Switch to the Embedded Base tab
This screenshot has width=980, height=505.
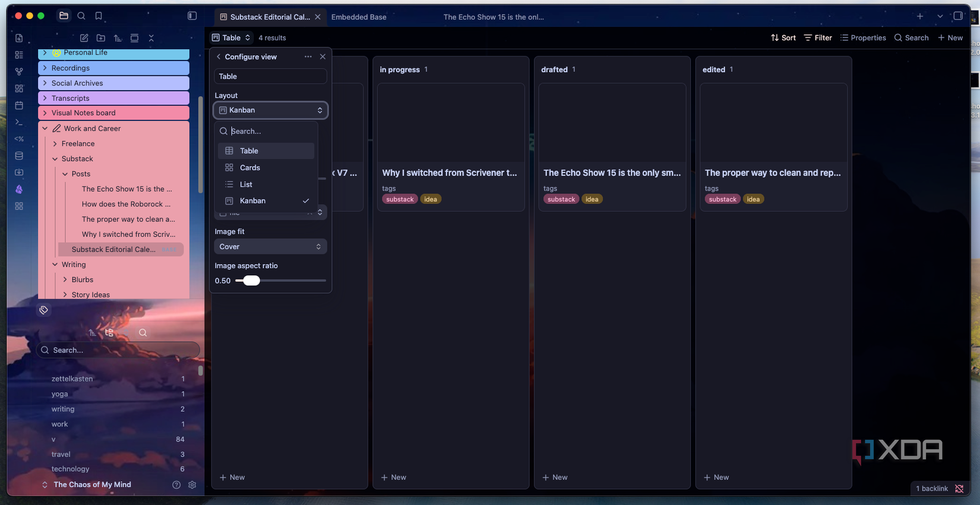(x=359, y=17)
